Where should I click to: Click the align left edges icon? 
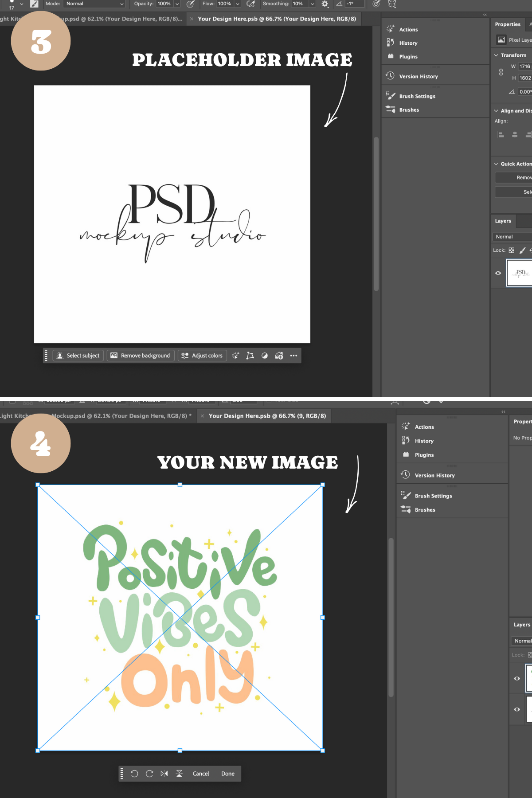(501, 135)
